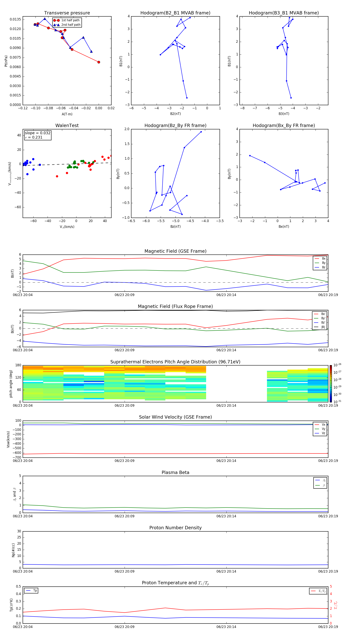
Task: Click the 'B2(nT)' x-axis label
Action: click(175, 114)
